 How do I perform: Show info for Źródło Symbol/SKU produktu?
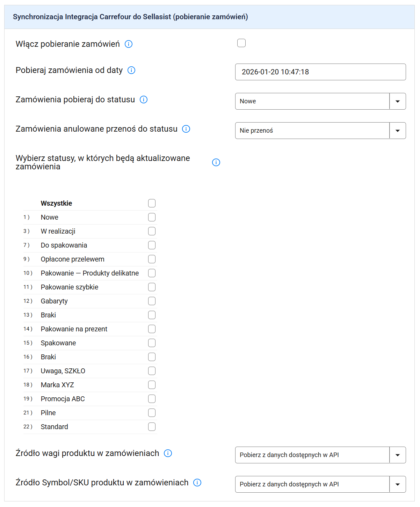pos(197,483)
